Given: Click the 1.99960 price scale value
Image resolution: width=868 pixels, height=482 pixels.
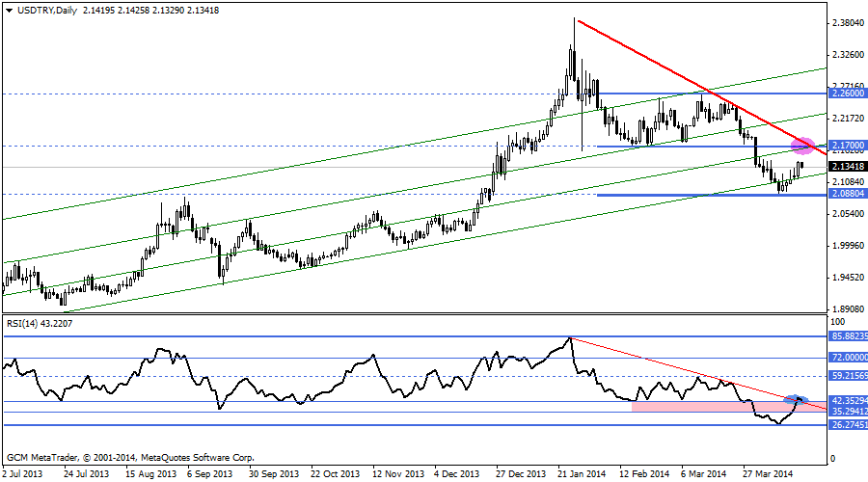Looking at the screenshot, I should pyautogui.click(x=848, y=245).
